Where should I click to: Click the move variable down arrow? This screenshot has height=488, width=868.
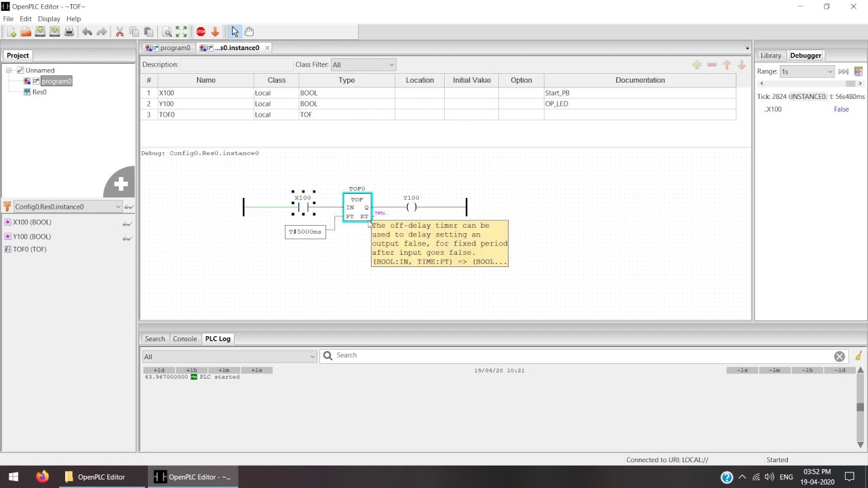pos(742,64)
